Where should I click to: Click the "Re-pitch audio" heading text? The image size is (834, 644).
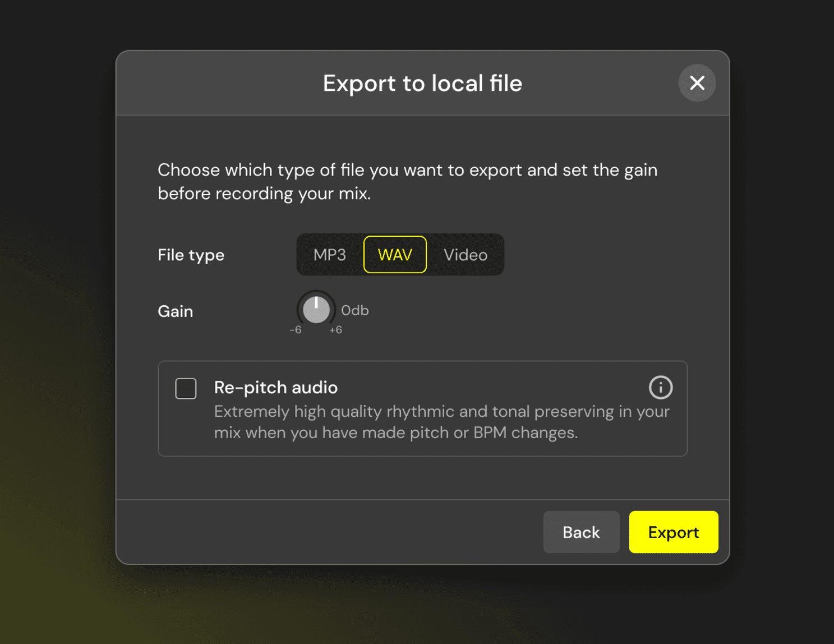coord(275,387)
